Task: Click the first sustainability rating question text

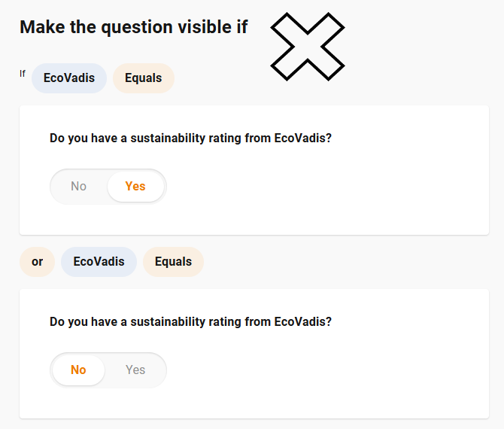Action: click(190, 138)
